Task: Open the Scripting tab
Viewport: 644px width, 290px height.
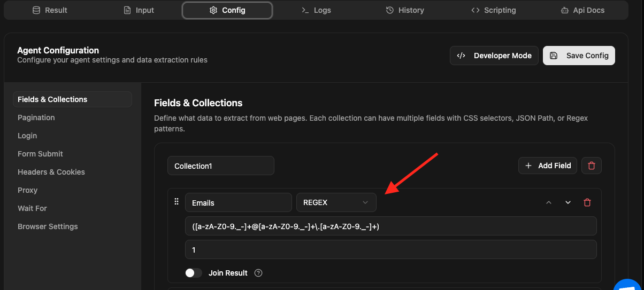Action: pyautogui.click(x=493, y=10)
